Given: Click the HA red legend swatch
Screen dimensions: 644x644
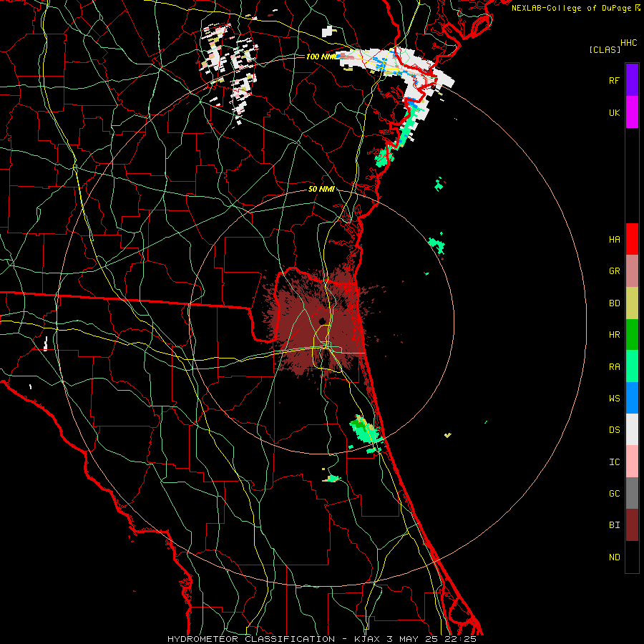Looking at the screenshot, I should pyautogui.click(x=632, y=239).
